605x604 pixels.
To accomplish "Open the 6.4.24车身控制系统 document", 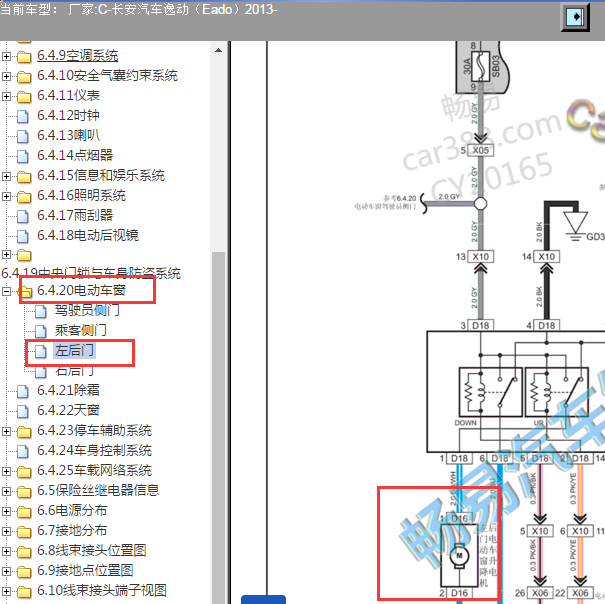I will pos(95,451).
